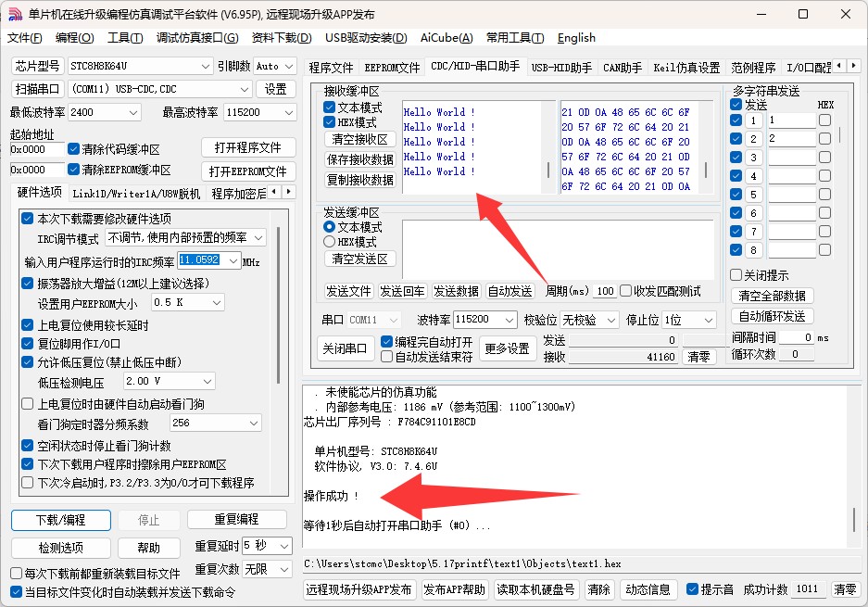This screenshot has width=868, height=607.
Task: Click the 扫描串口 button
Action: (37, 89)
